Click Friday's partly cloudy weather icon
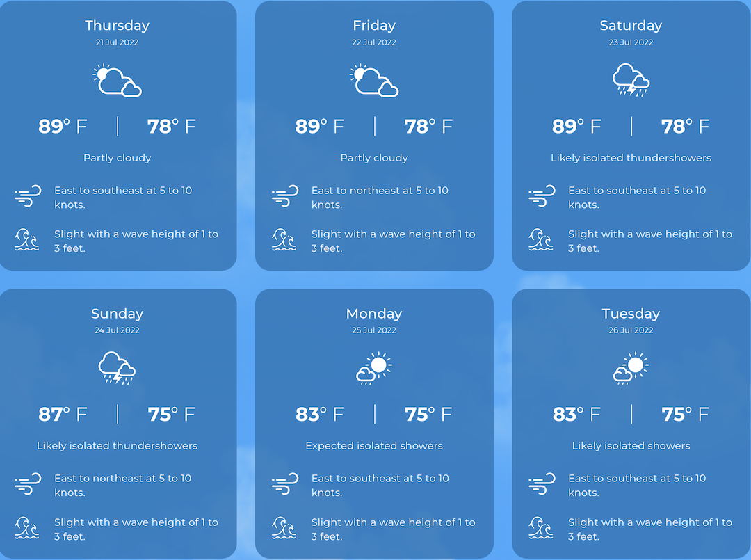Image resolution: width=751 pixels, height=560 pixels. pos(374,80)
